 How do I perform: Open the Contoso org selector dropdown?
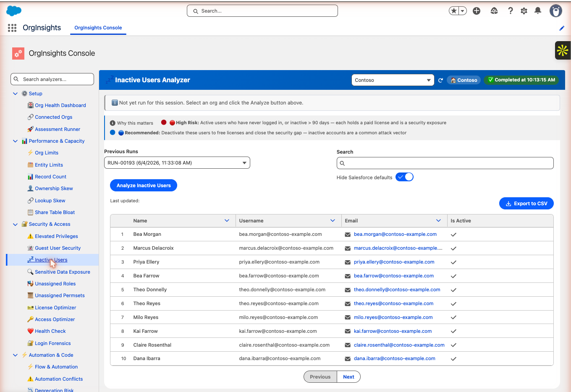[393, 80]
